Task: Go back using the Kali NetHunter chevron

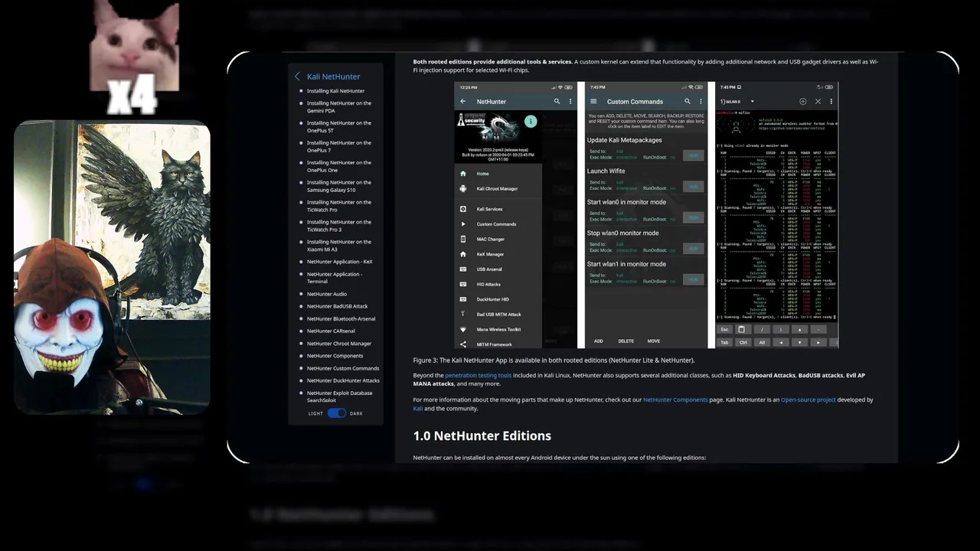Action: point(297,77)
